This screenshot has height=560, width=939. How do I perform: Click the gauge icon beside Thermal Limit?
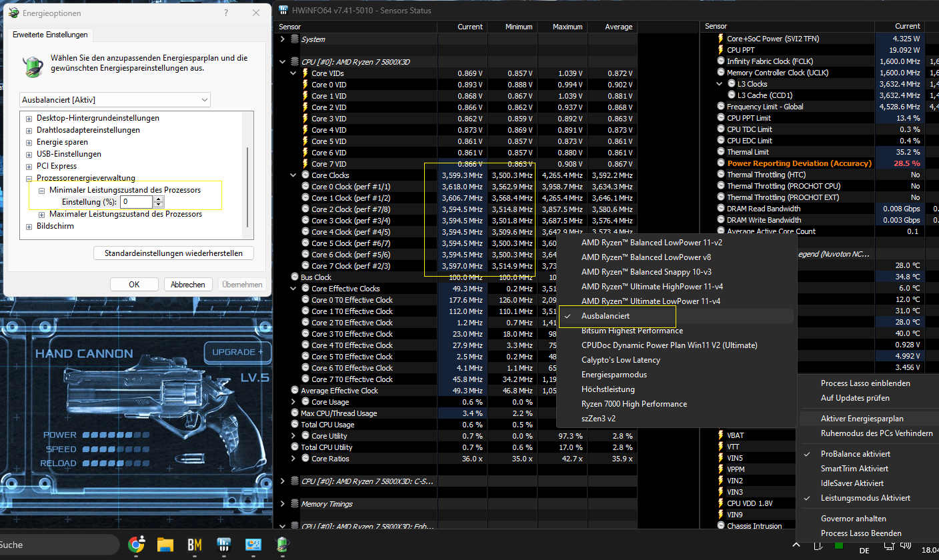(721, 152)
